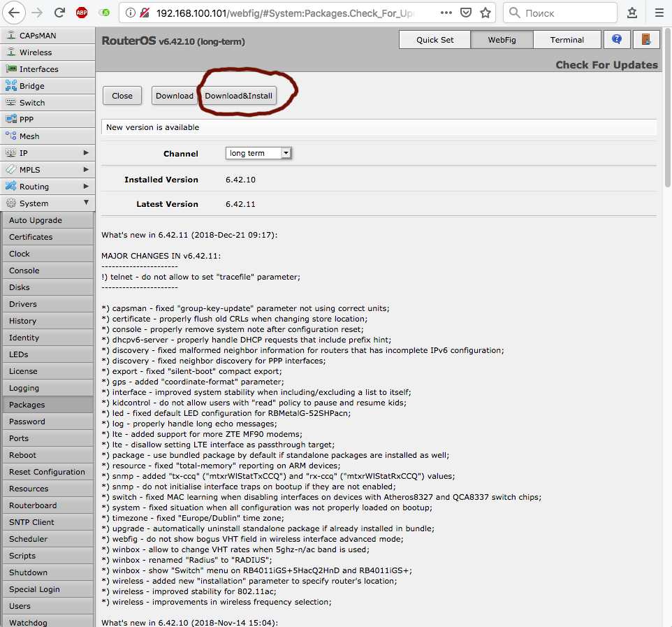The image size is (672, 627).
Task: Expand the MPLS submenu arrow
Action: (86, 169)
